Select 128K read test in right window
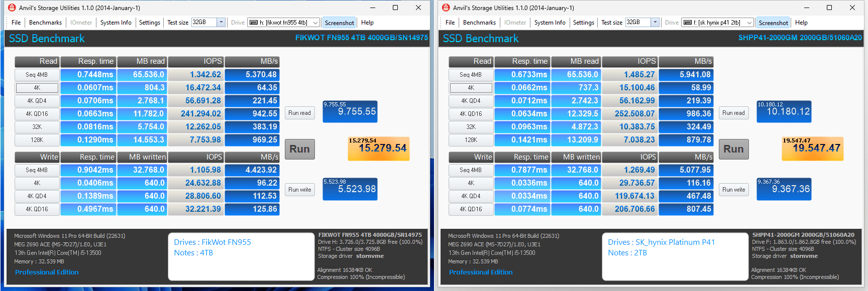 point(471,140)
